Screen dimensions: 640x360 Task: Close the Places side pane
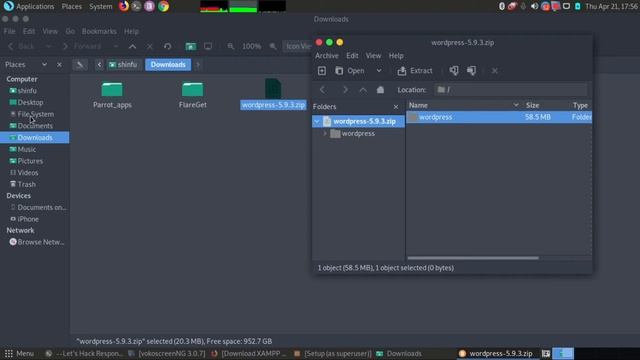[x=59, y=64]
